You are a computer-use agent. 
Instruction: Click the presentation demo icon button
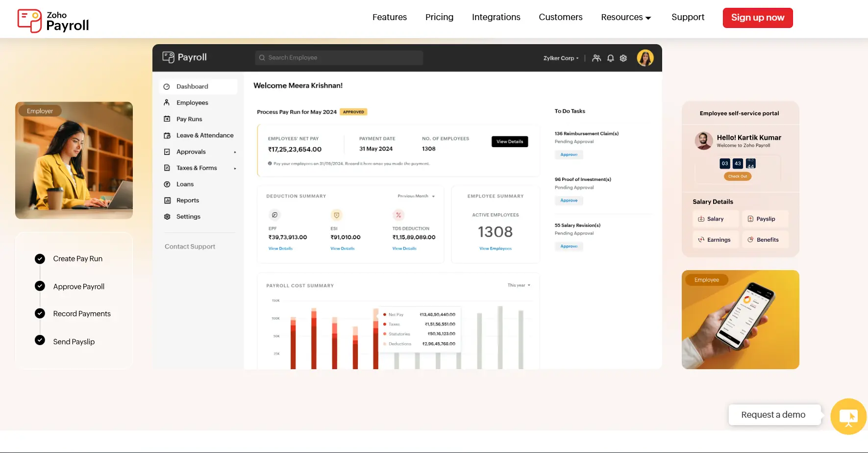(848, 416)
